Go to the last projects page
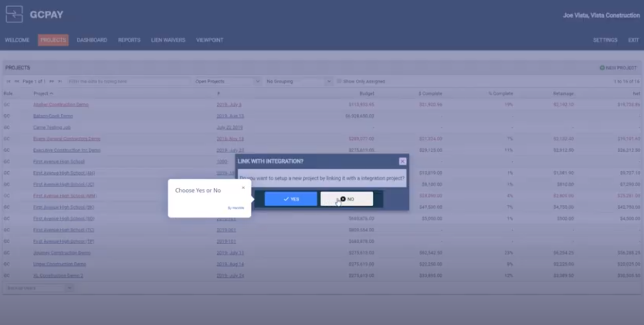The height and width of the screenshot is (325, 644). [x=60, y=81]
